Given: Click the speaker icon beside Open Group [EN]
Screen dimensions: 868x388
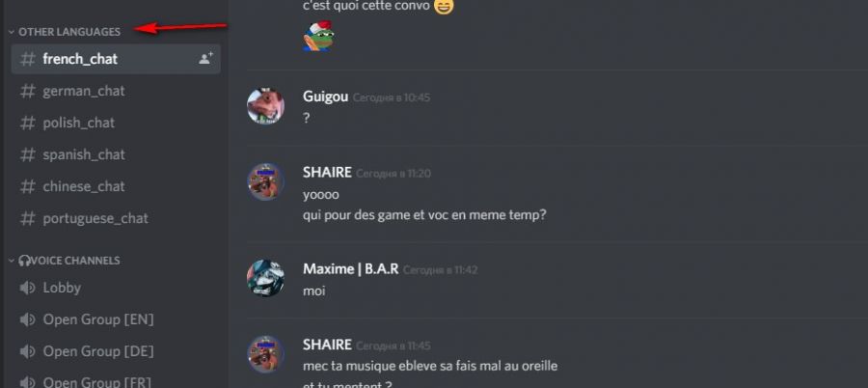Looking at the screenshot, I should point(27,319).
